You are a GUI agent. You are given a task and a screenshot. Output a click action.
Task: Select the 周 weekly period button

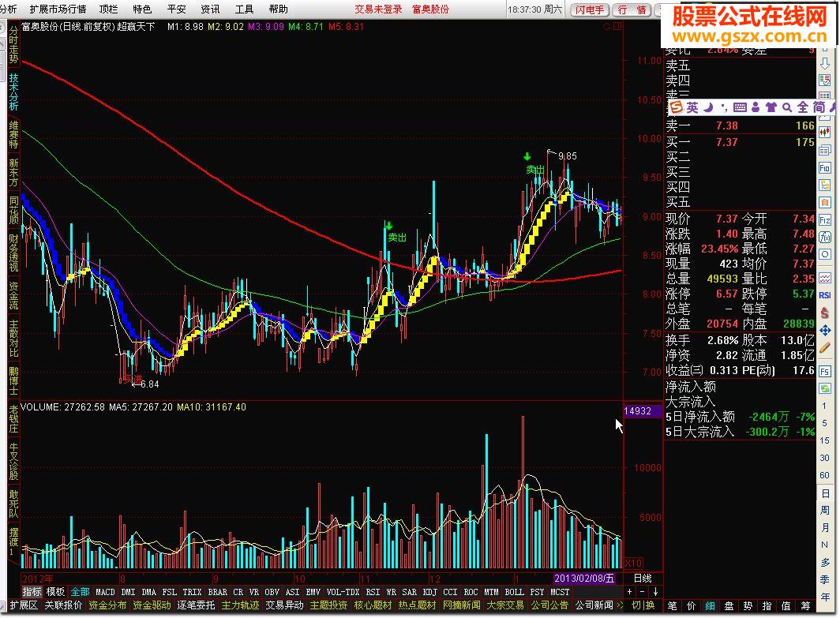click(x=825, y=510)
